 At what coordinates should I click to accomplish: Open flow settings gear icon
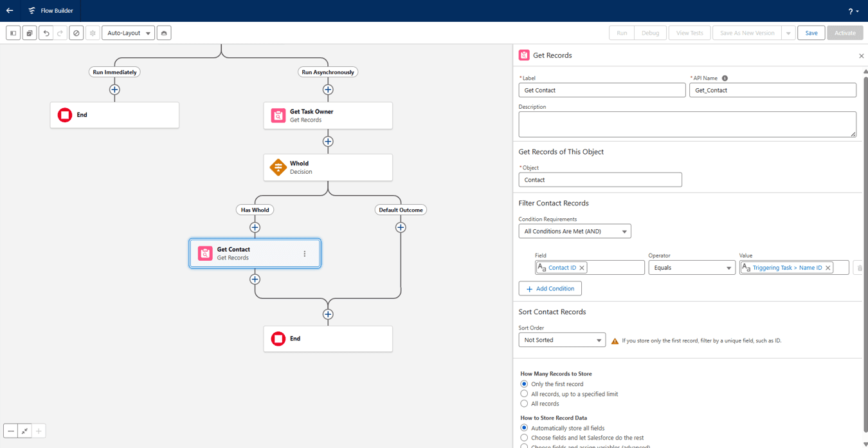click(93, 33)
